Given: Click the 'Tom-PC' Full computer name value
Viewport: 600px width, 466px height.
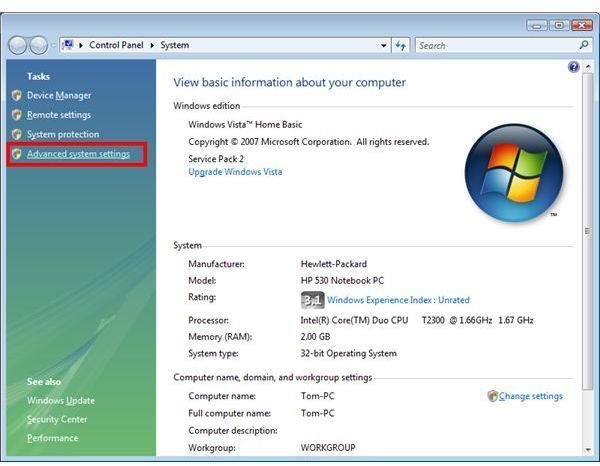Looking at the screenshot, I should point(318,413).
